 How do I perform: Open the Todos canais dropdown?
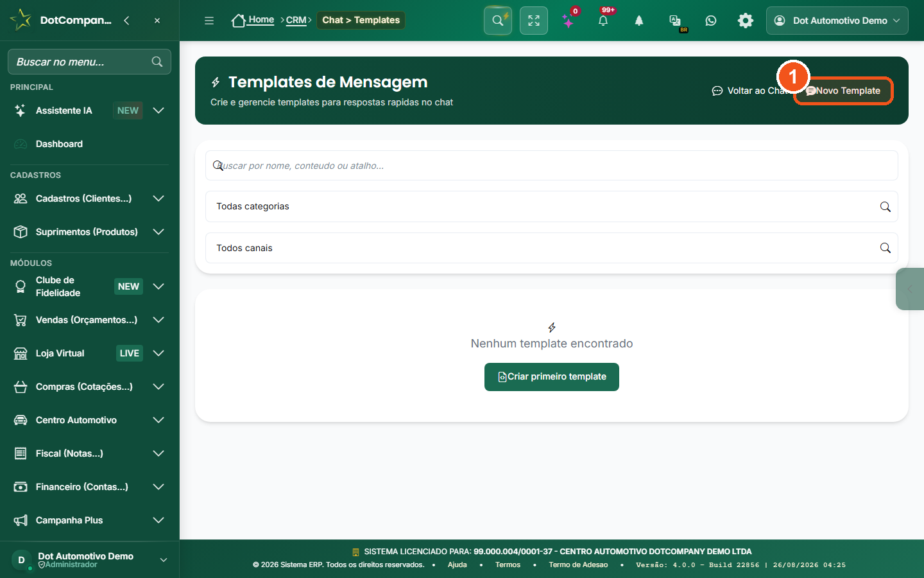point(552,248)
